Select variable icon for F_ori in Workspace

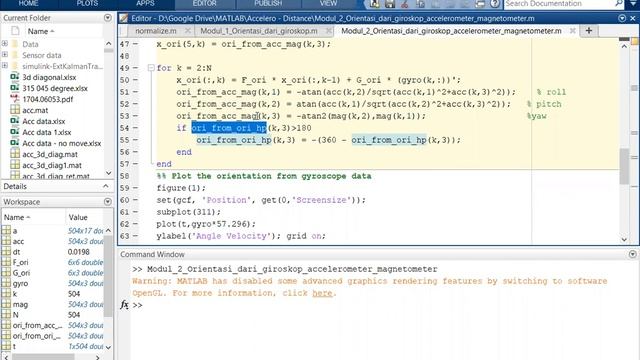(x=6, y=262)
